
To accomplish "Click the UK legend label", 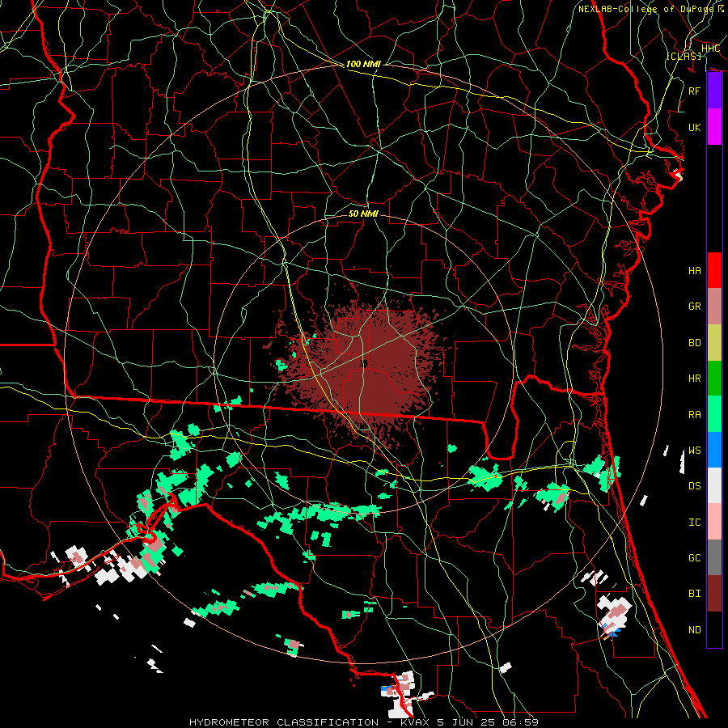I will coord(695,127).
